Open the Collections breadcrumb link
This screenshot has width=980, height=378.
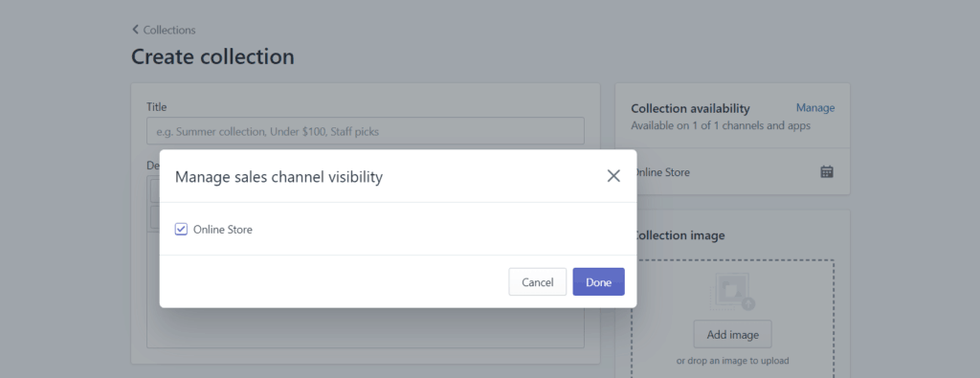click(169, 30)
